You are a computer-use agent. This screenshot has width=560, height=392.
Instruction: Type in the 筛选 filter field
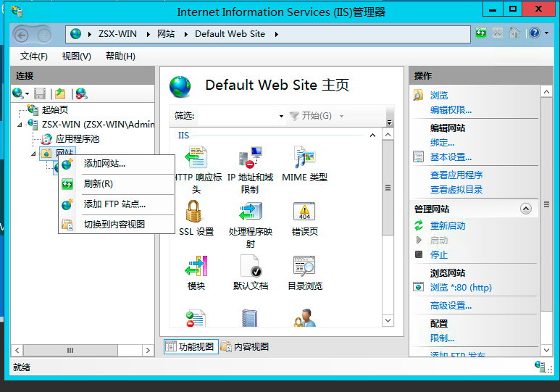pos(237,116)
